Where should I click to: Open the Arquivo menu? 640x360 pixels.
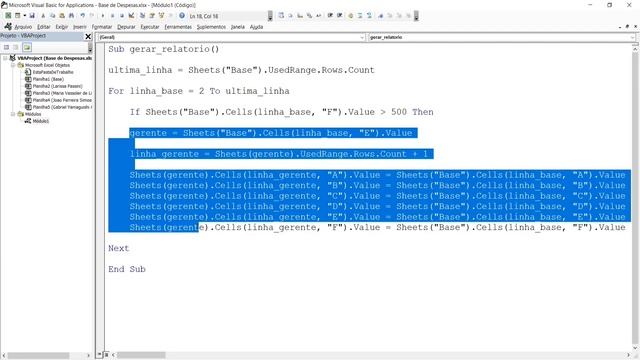tap(23, 27)
